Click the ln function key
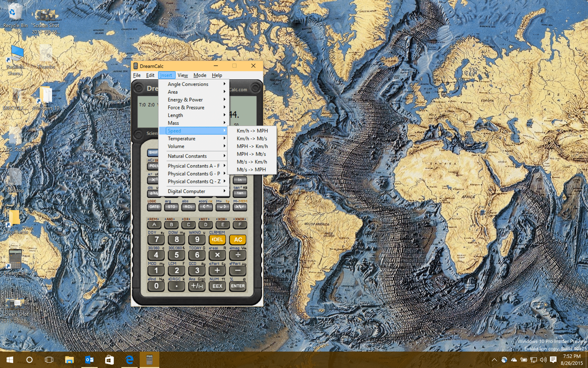 point(240,180)
